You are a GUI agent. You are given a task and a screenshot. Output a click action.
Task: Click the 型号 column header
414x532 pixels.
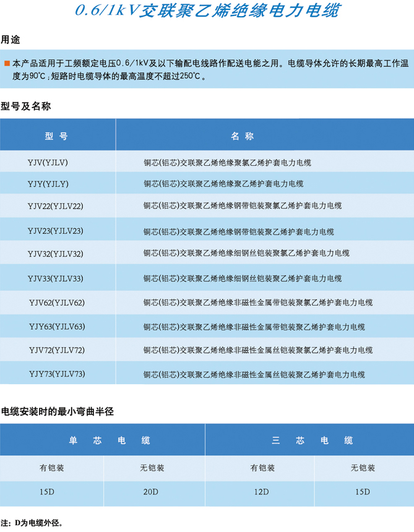point(56,136)
